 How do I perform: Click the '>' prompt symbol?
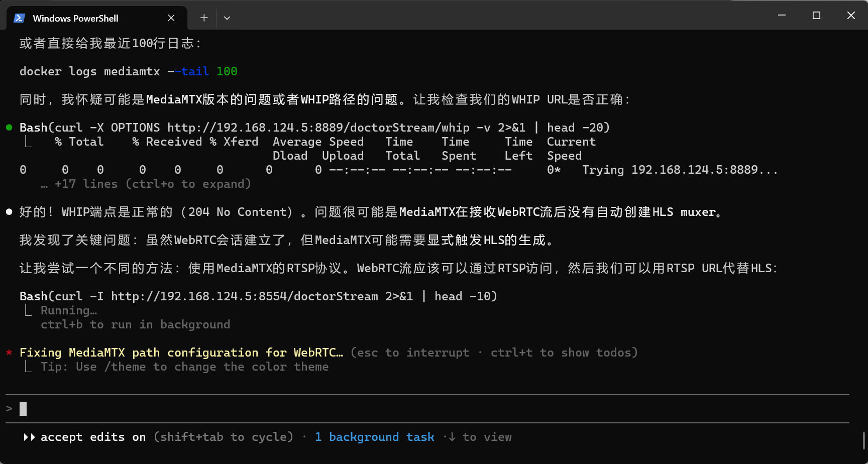pos(9,409)
